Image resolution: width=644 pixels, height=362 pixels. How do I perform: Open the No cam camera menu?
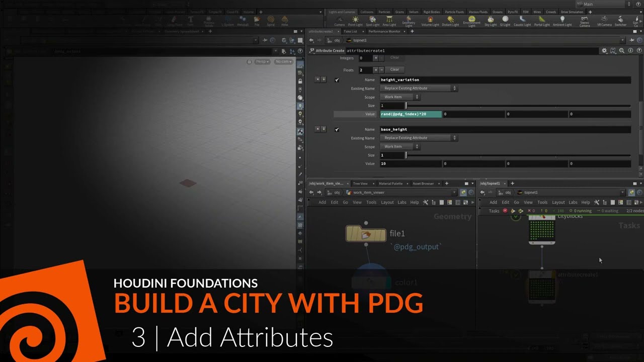pyautogui.click(x=284, y=61)
